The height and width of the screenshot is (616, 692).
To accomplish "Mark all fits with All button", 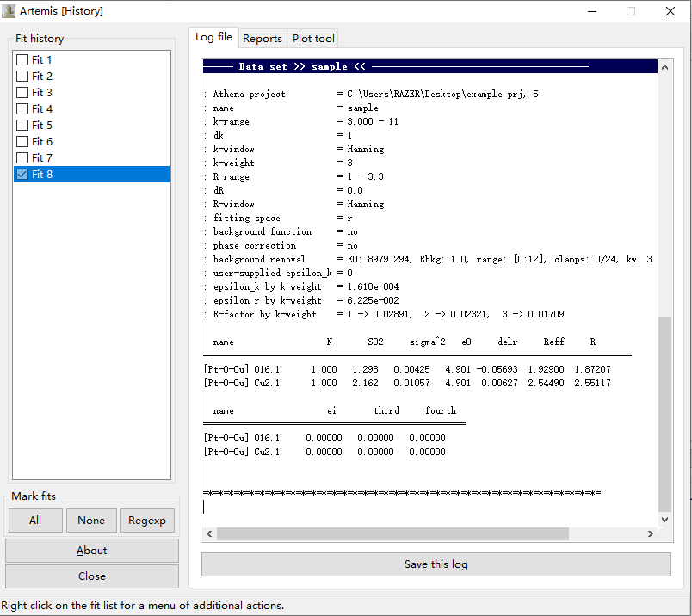I will [35, 521].
